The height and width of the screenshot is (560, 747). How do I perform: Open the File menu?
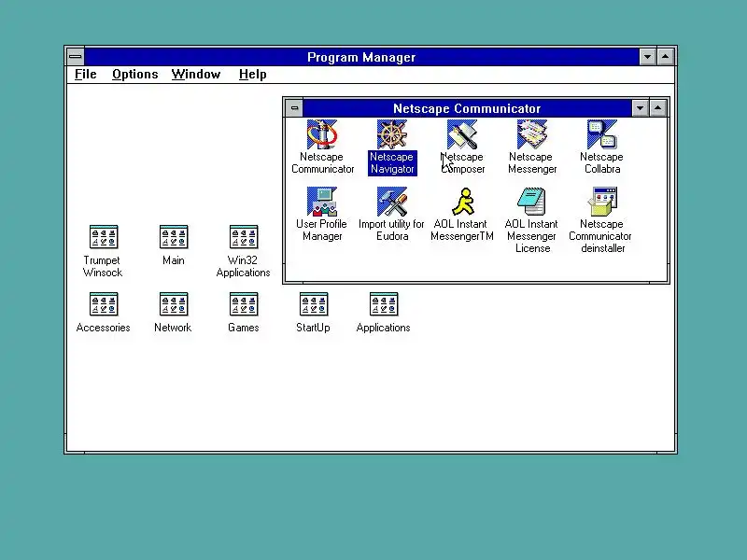pos(86,75)
